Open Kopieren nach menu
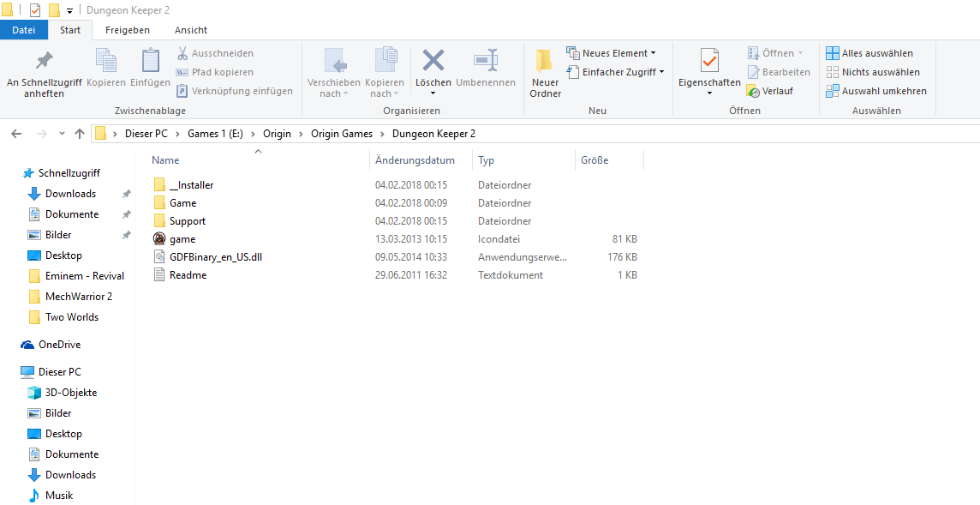Screen dimensions: 980x505 [x=385, y=73]
